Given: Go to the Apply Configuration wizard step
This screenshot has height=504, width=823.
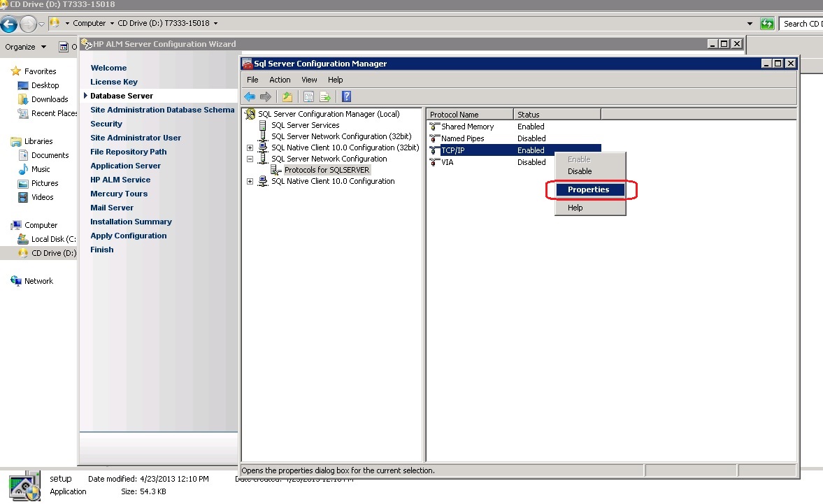Looking at the screenshot, I should click(x=129, y=236).
